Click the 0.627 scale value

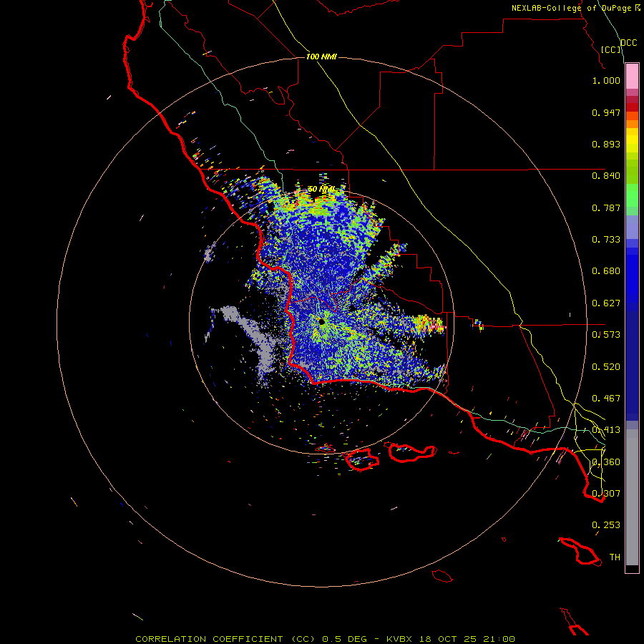click(606, 303)
